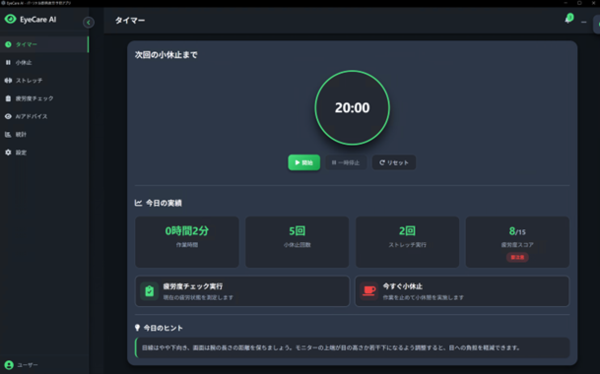
Task: Click the clipboard icon beside 疲労度チェック
Action: [x=8, y=98]
